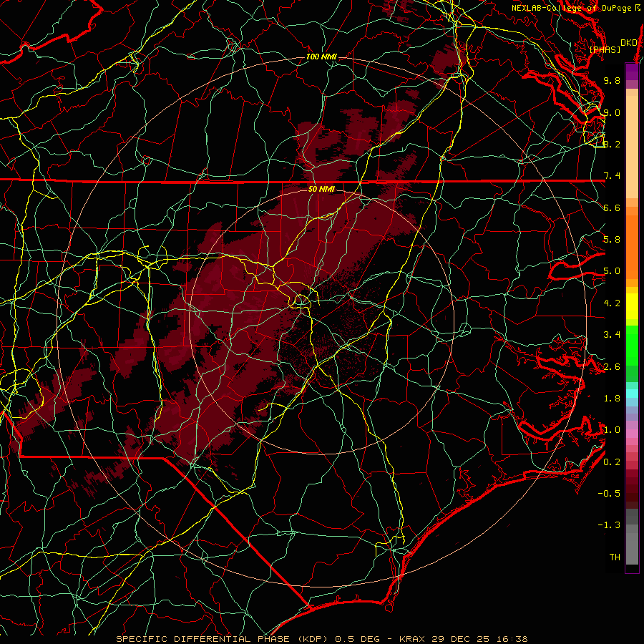Click the 100 NMI range ring label
The image size is (644, 644).
pos(321,57)
